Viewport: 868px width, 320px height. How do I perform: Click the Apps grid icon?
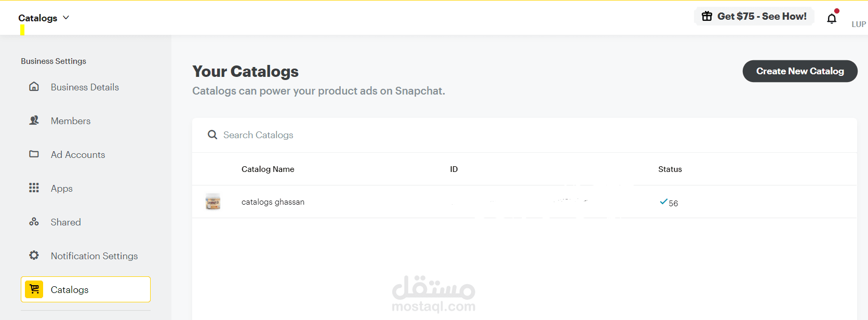point(34,188)
